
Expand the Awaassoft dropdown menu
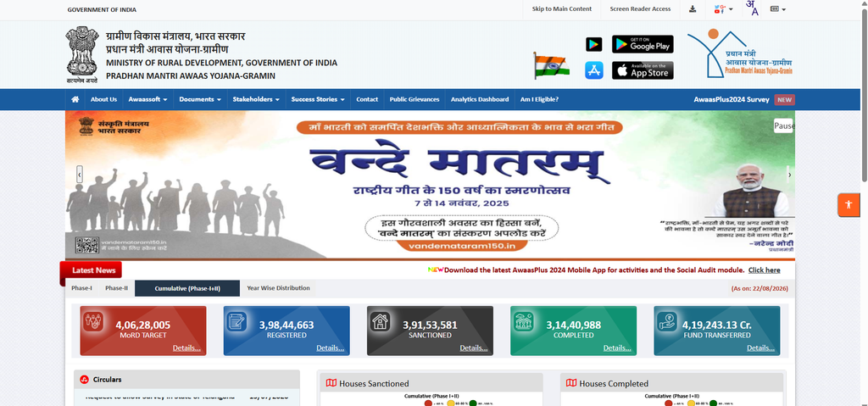click(x=147, y=100)
